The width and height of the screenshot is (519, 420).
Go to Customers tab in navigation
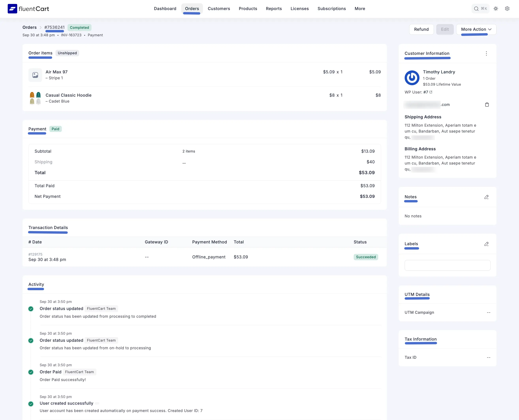coord(219,9)
